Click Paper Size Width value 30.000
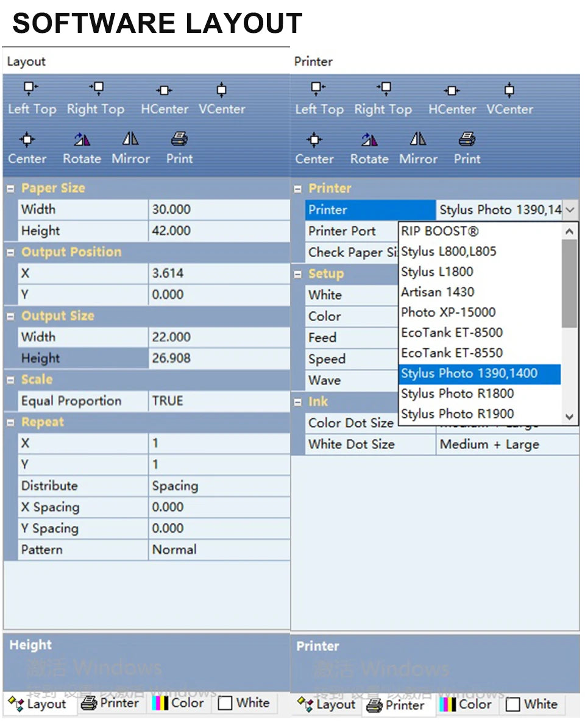 point(219,210)
